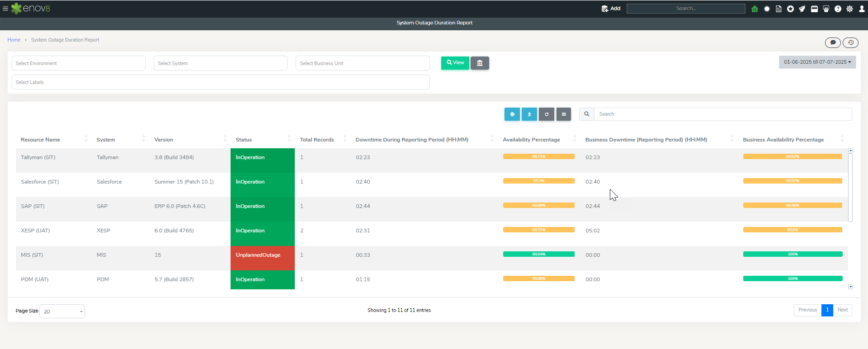Image resolution: width=868 pixels, height=349 pixels.
Task: Open the sun-shaped icon in the top bar
Action: point(767,9)
